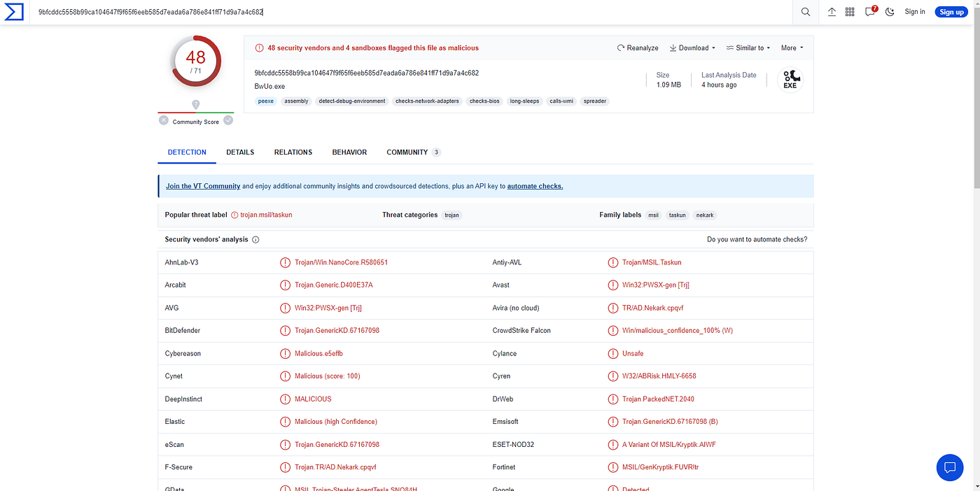Click the taskun family label chip
Image resolution: width=980 pixels, height=491 pixels.
coord(678,215)
